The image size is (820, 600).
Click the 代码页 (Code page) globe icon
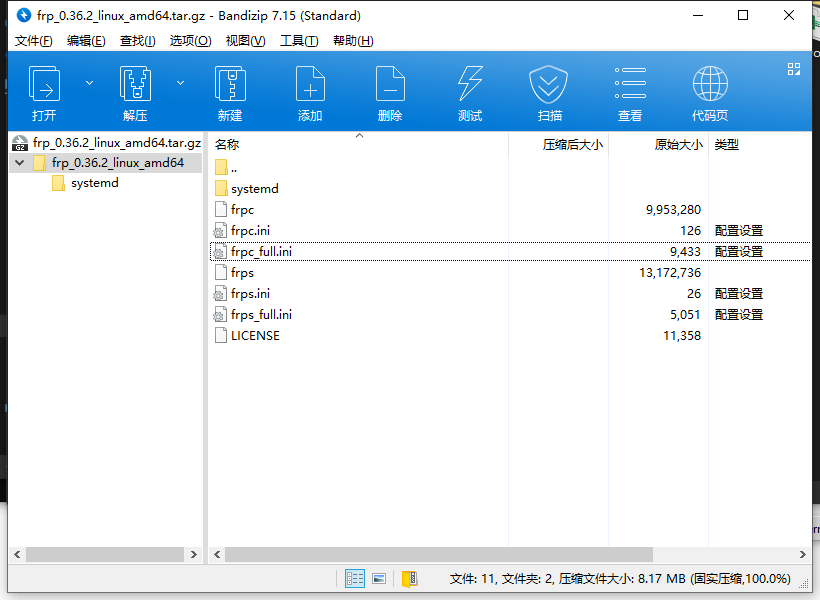710,85
